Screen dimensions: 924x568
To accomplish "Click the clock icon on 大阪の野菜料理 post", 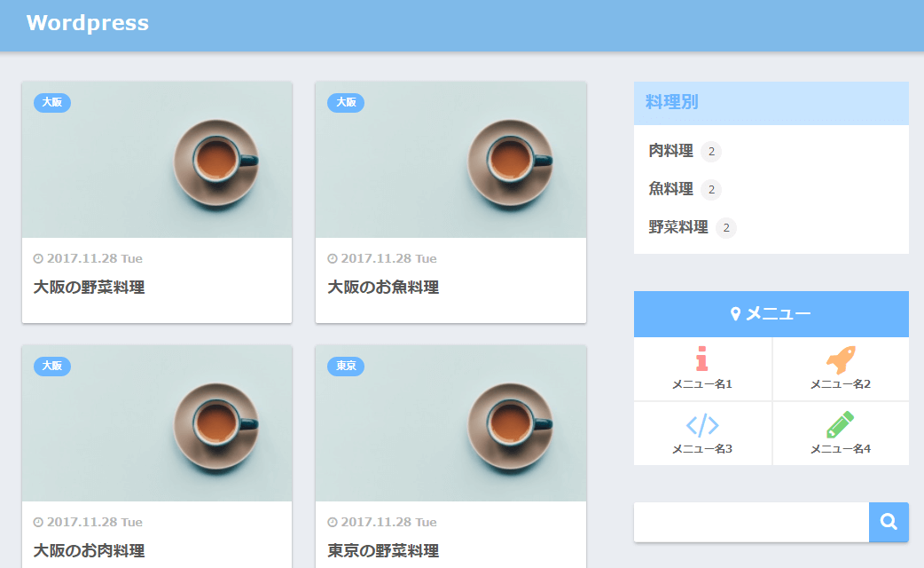I will click(x=38, y=259).
